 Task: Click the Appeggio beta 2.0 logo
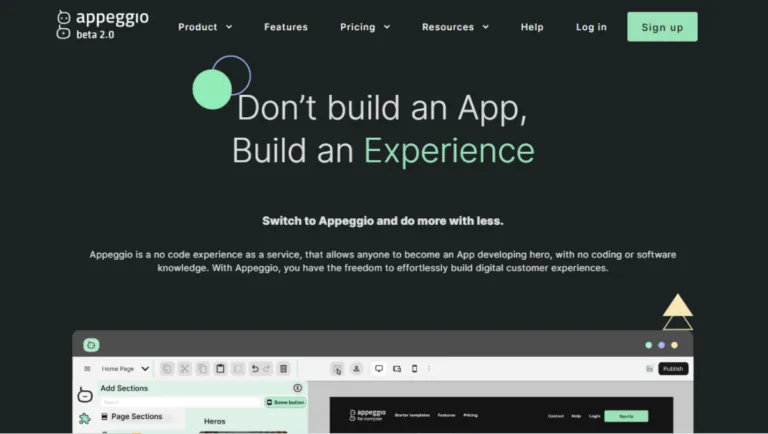(102, 24)
